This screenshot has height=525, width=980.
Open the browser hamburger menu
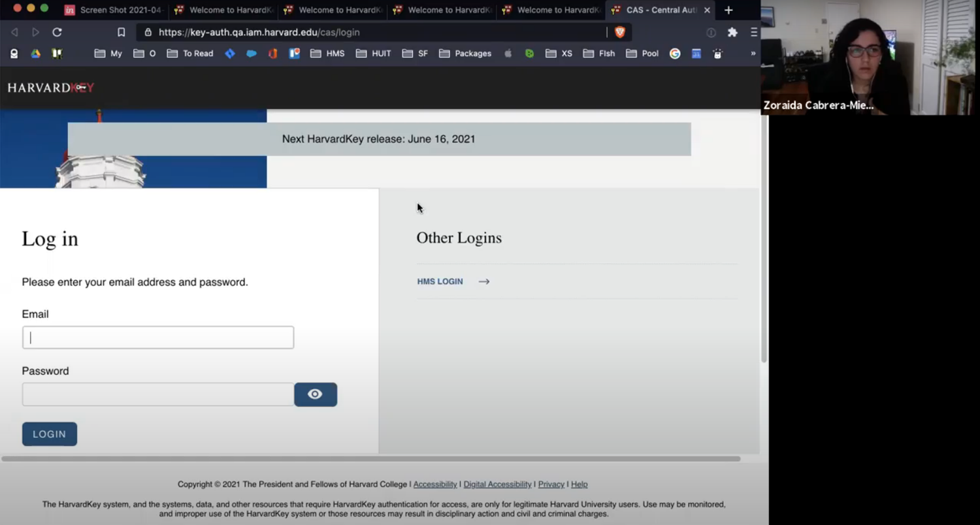(x=753, y=32)
